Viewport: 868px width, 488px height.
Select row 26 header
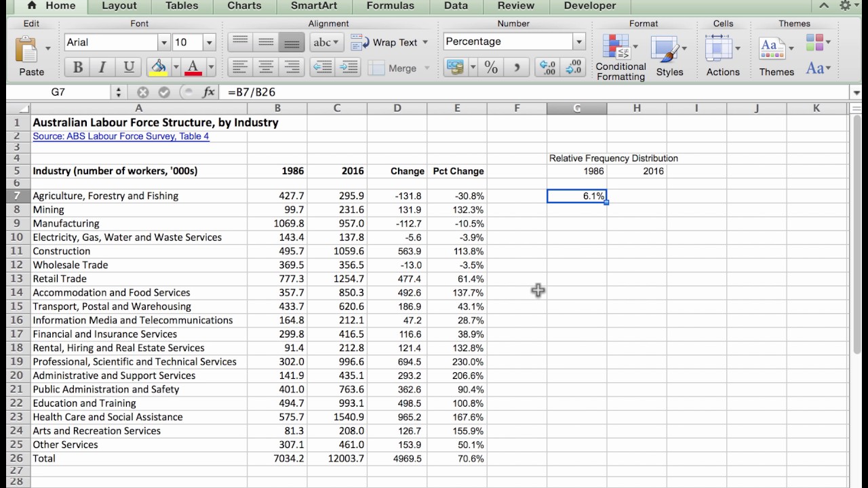17,458
